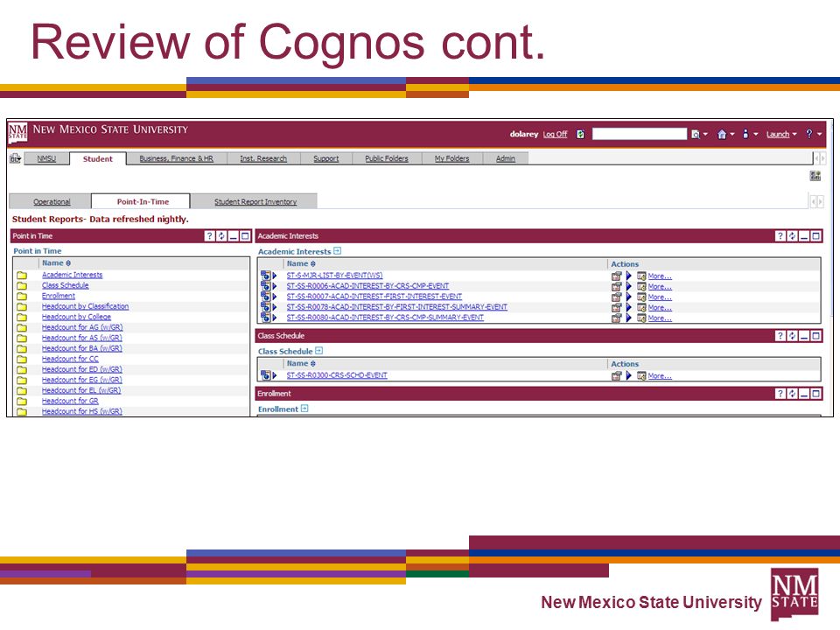This screenshot has height=630, width=840.
Task: Select the Operational sub-tab
Action: pos(52,202)
